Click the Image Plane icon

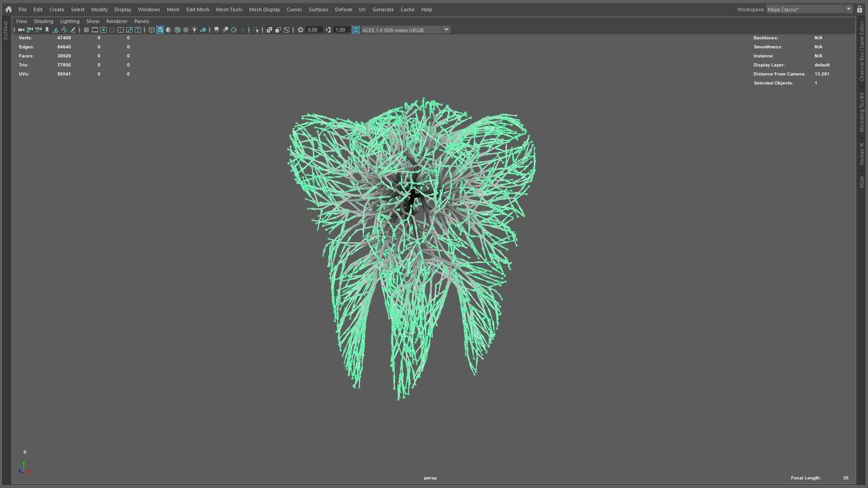56,30
